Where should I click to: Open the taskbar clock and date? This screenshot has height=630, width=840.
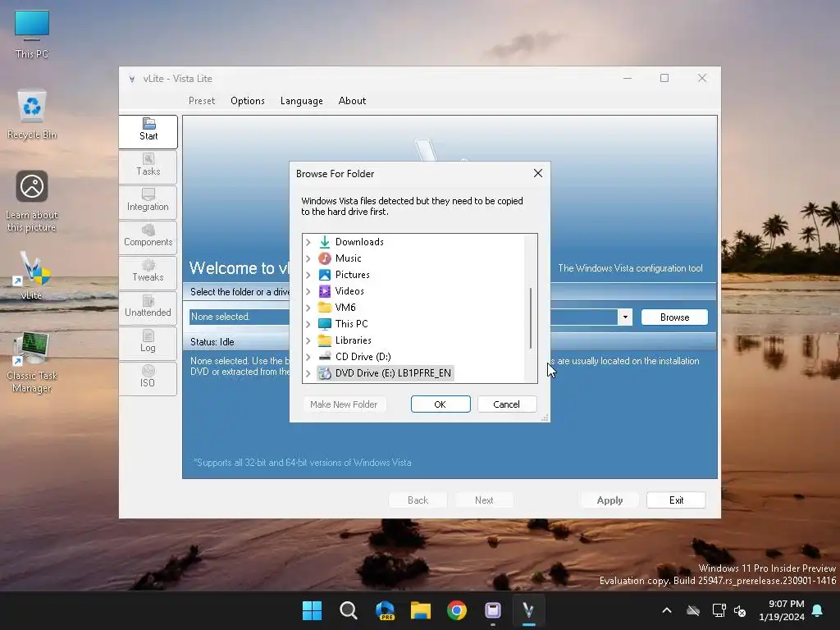click(x=781, y=610)
